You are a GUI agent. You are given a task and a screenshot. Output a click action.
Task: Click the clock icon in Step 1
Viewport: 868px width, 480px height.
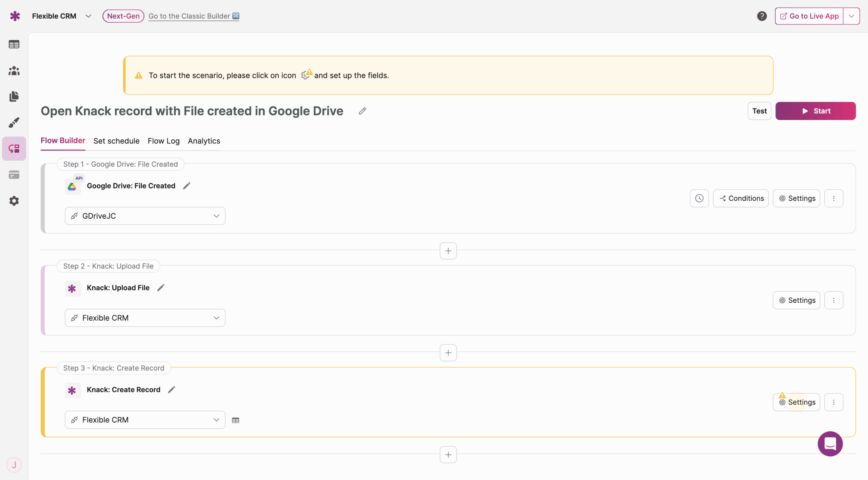[x=699, y=198]
